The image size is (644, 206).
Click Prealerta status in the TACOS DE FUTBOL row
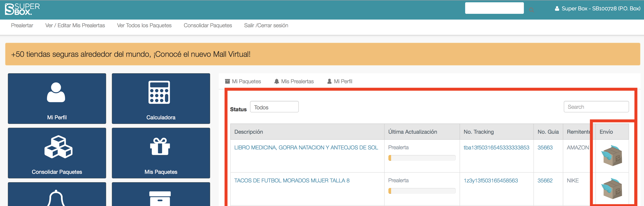398,180
